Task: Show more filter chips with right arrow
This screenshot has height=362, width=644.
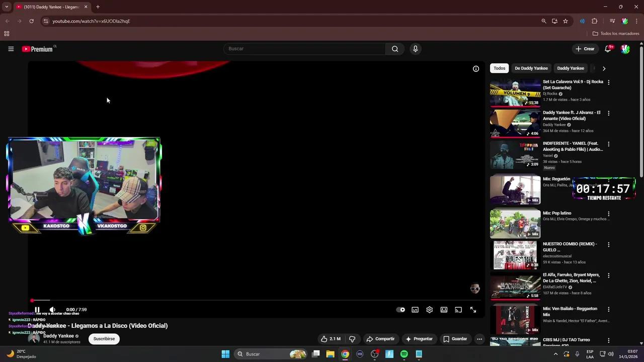Action: (604, 68)
